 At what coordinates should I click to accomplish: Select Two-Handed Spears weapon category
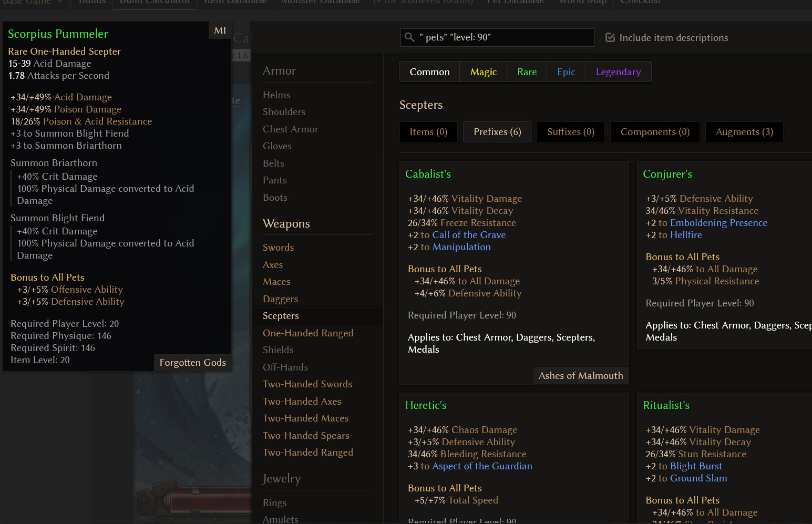tap(306, 436)
